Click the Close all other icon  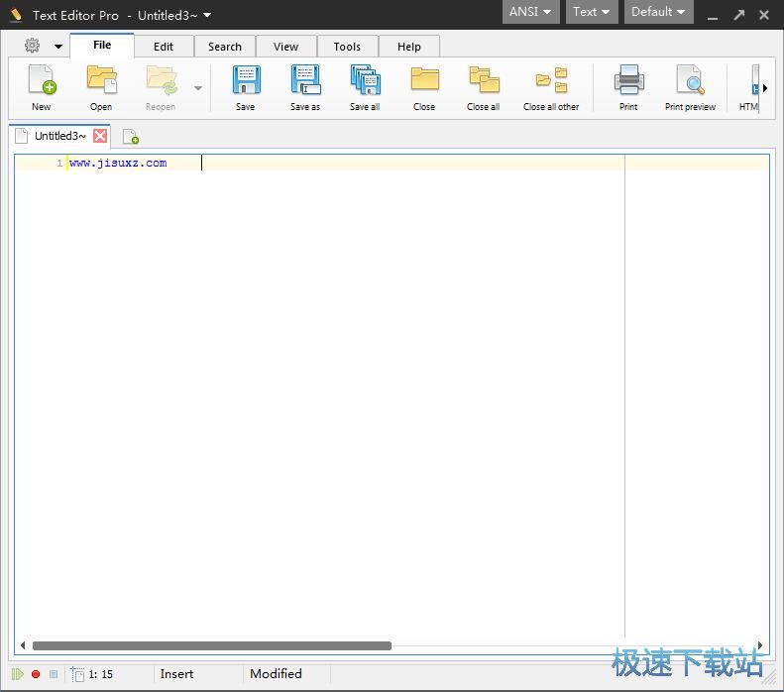pyautogui.click(x=551, y=81)
